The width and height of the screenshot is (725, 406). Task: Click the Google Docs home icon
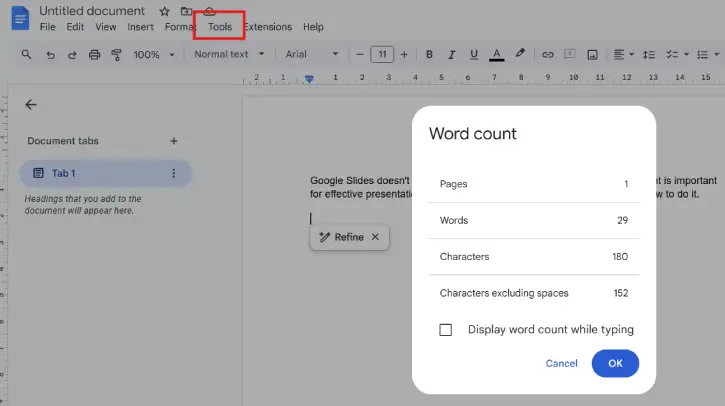(20, 18)
